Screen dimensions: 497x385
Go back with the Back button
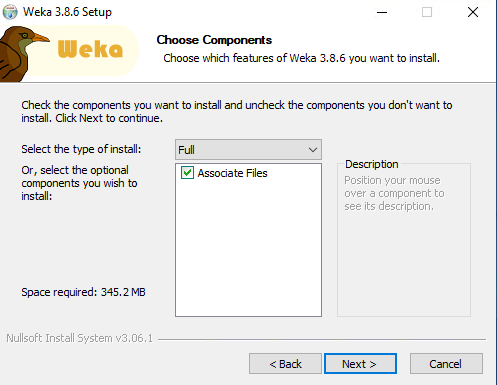pos(285,364)
